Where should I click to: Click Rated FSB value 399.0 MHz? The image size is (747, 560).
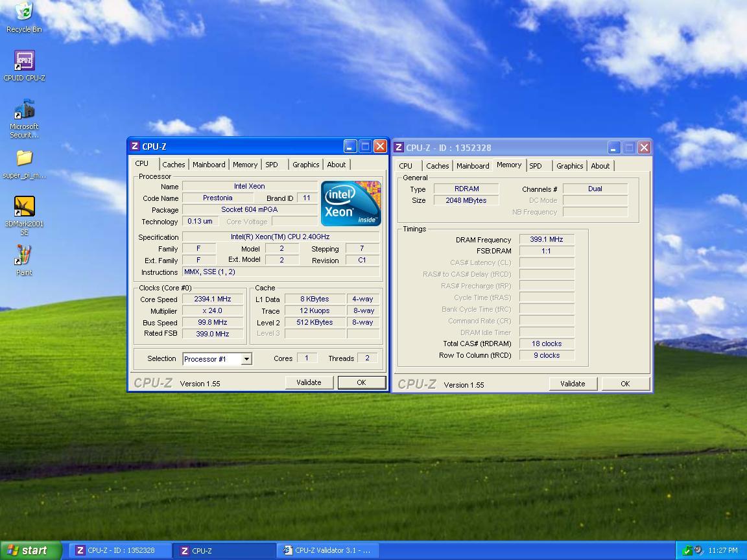click(213, 334)
